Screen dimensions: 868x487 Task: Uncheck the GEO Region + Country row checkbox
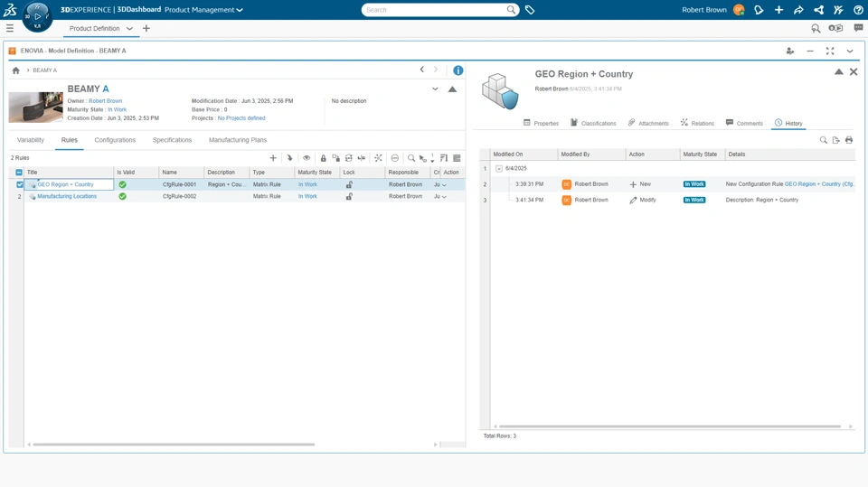click(19, 184)
